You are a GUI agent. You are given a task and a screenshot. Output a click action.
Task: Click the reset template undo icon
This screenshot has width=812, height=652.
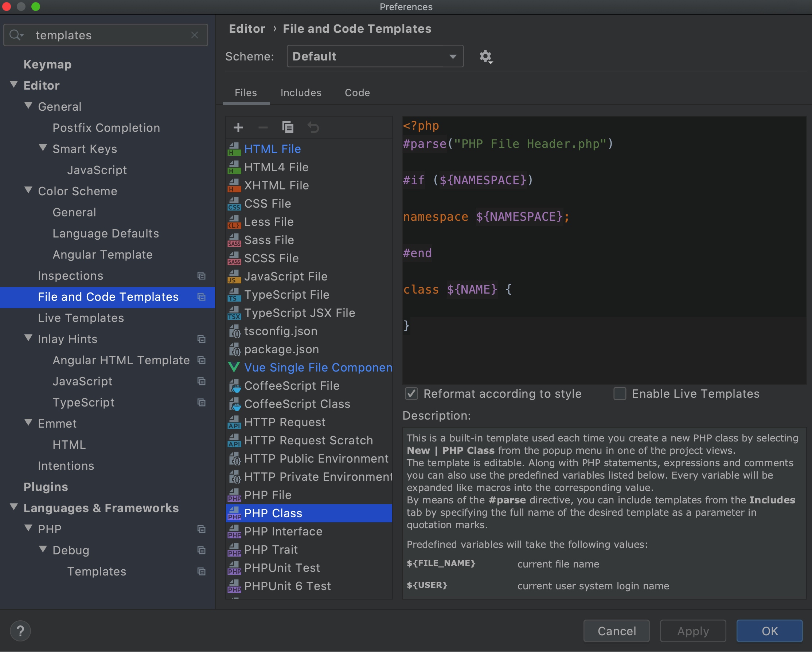313,127
